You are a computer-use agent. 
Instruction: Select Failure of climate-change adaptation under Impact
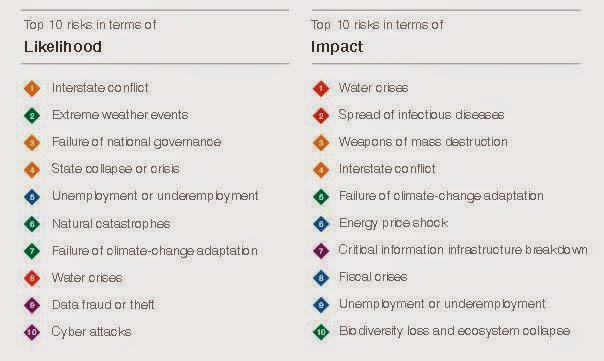(441, 196)
